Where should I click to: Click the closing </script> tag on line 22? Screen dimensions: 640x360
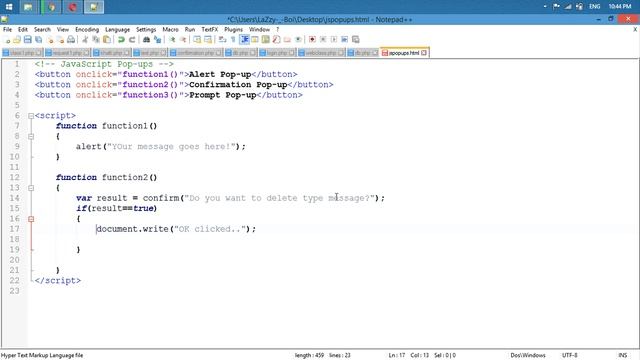[58, 280]
